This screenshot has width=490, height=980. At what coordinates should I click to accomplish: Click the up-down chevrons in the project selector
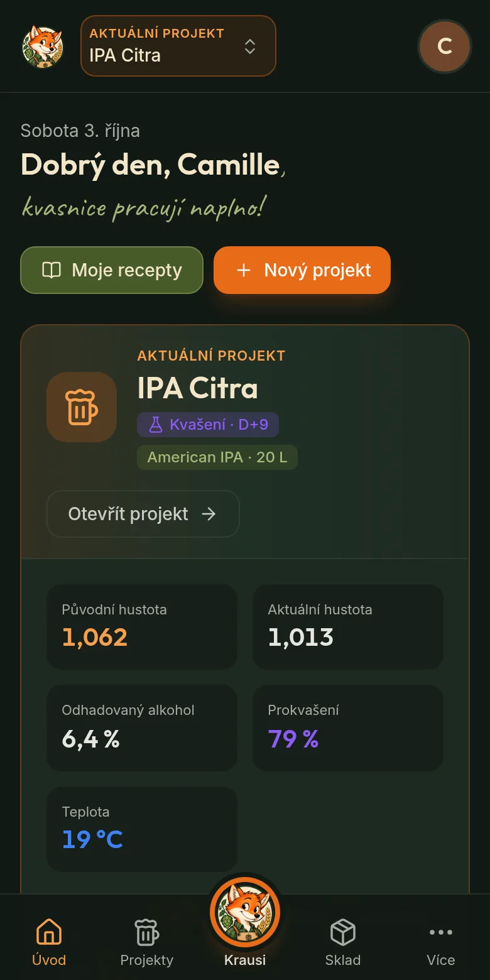[250, 46]
